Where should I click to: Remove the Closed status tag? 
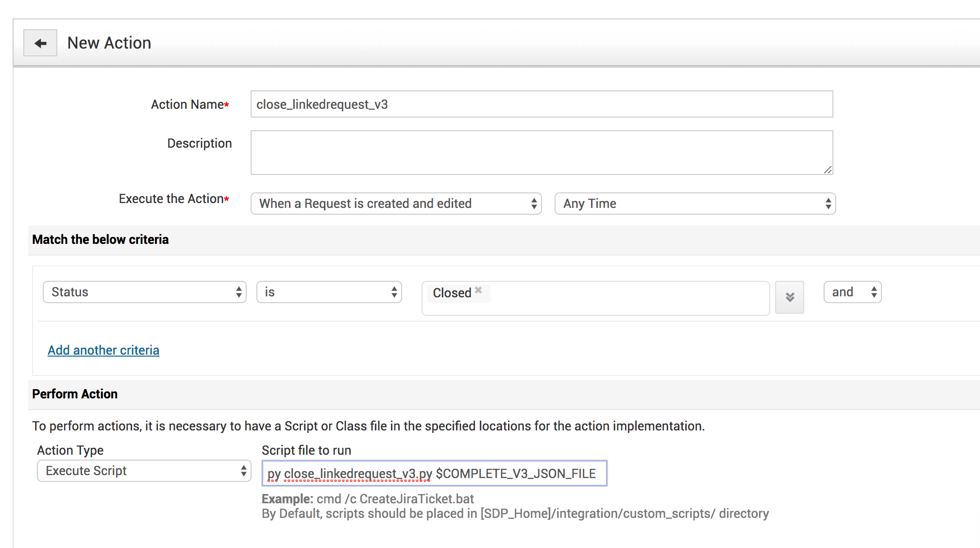(478, 290)
